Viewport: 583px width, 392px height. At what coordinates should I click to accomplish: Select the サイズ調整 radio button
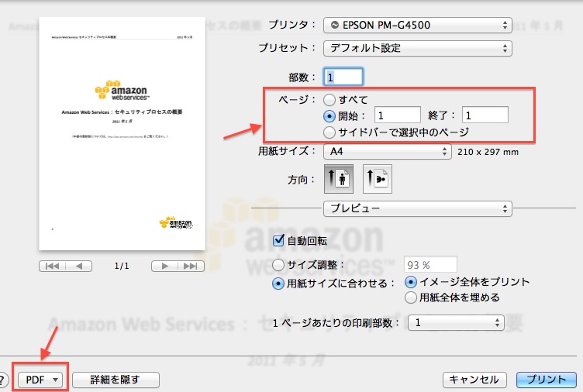[x=278, y=265]
